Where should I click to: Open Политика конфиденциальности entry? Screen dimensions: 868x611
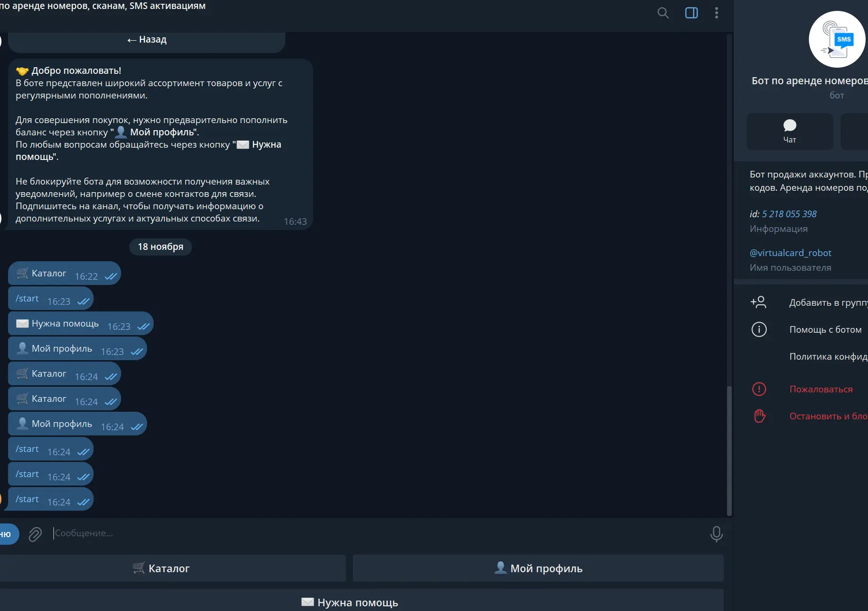coord(828,356)
